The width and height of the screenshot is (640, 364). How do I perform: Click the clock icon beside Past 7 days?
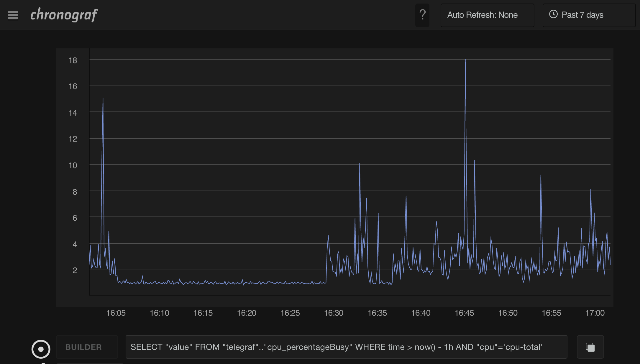pos(553,14)
